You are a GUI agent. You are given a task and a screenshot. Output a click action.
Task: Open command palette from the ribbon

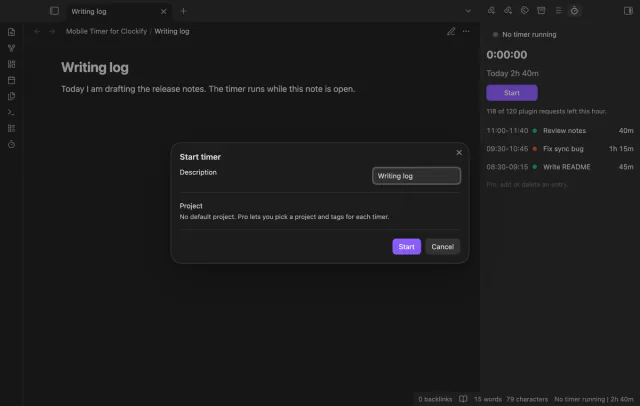pyautogui.click(x=11, y=112)
